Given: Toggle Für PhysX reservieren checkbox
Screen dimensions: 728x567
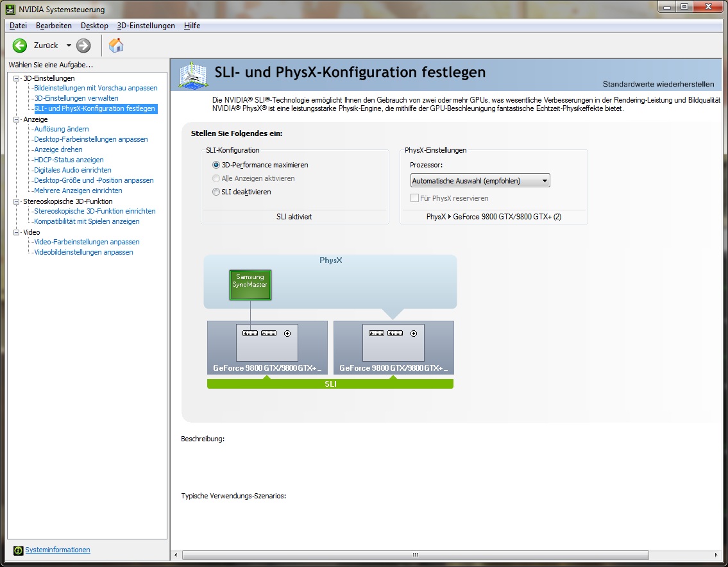Looking at the screenshot, I should pos(414,198).
